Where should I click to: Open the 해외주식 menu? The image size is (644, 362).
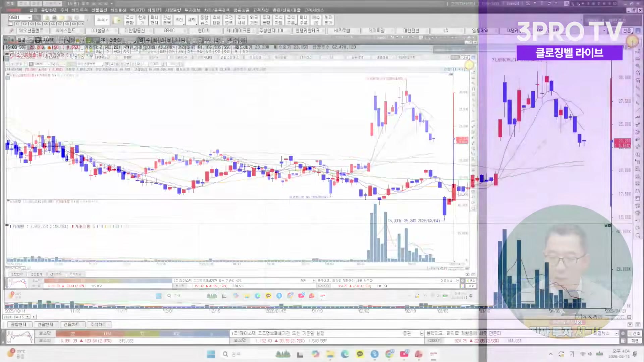(x=80, y=10)
